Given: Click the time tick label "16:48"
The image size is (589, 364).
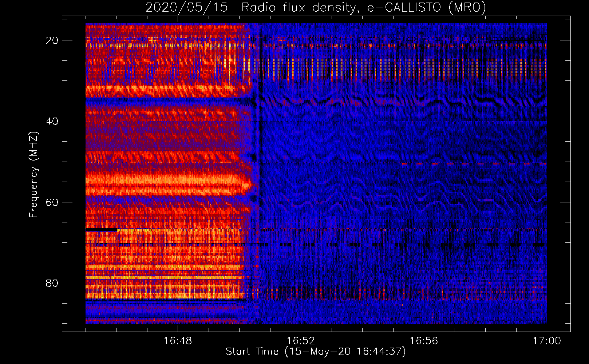Looking at the screenshot, I should 178,341.
